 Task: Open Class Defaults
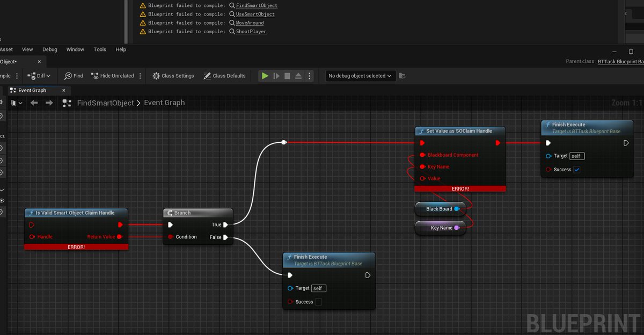[x=224, y=76]
